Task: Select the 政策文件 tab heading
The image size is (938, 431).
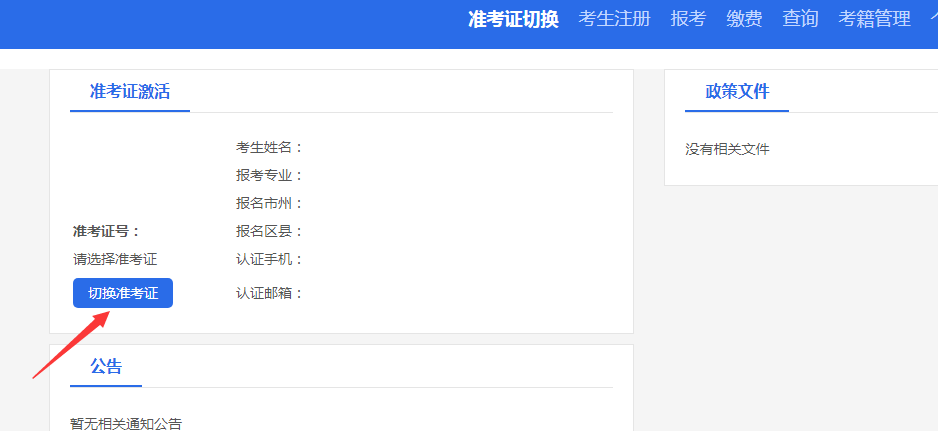Action: pyautogui.click(x=737, y=92)
